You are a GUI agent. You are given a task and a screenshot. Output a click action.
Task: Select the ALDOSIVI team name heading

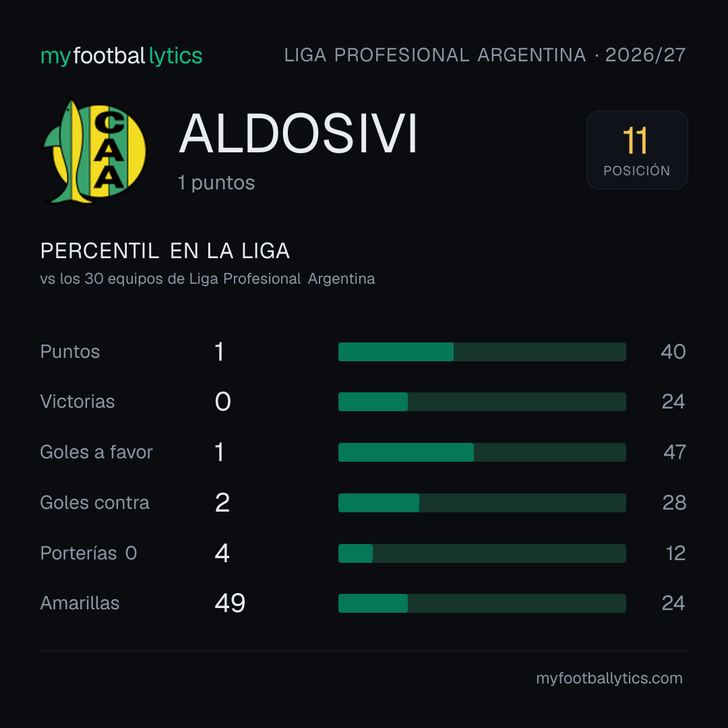(x=298, y=133)
